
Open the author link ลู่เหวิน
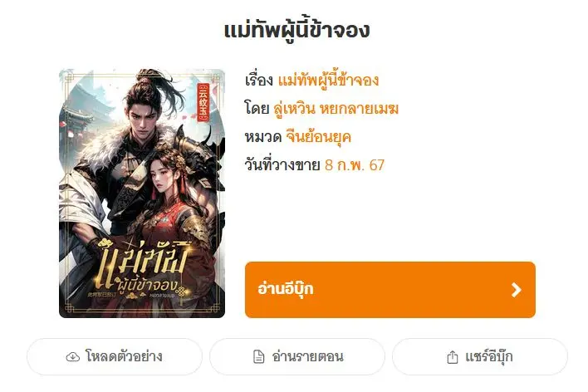pos(294,109)
